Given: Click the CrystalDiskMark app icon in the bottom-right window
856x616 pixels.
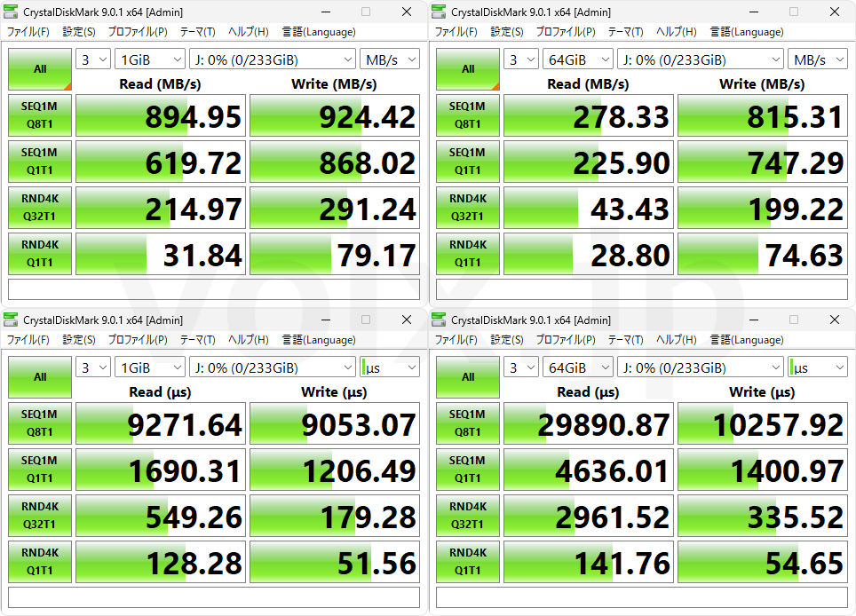Looking at the screenshot, I should point(439,320).
